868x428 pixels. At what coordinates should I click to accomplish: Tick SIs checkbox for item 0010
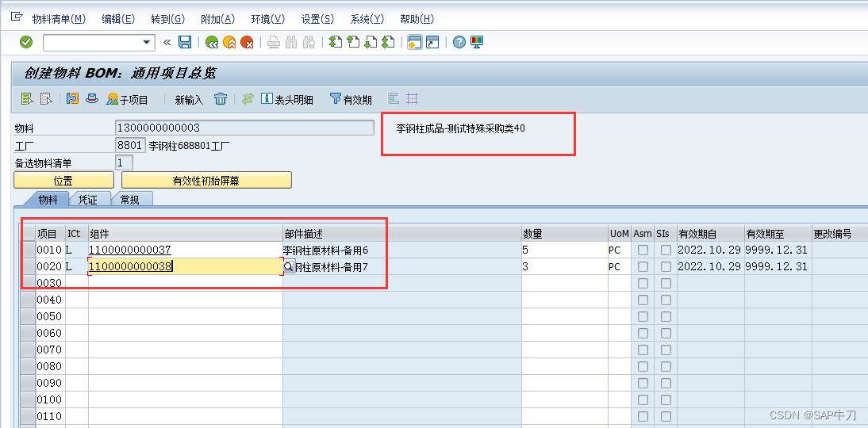tap(666, 250)
